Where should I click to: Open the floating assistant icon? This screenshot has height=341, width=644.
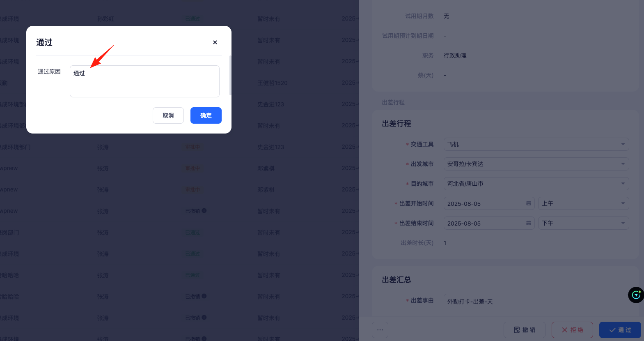pyautogui.click(x=636, y=295)
